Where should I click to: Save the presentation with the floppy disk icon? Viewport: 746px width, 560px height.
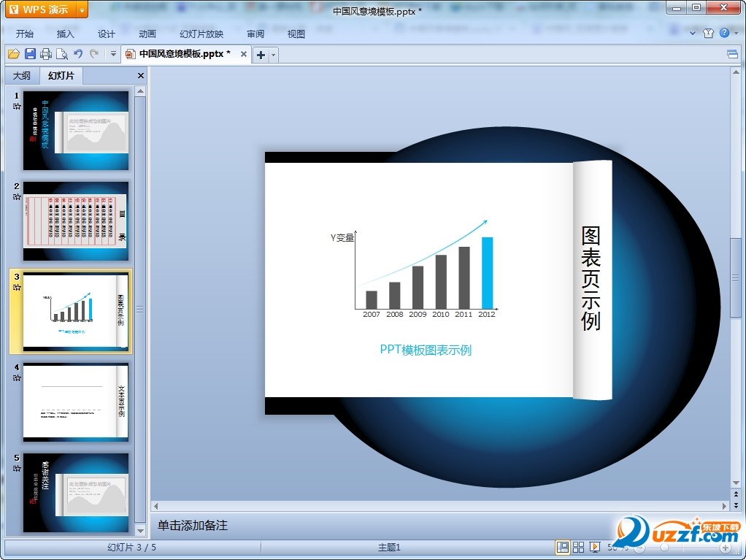30,54
